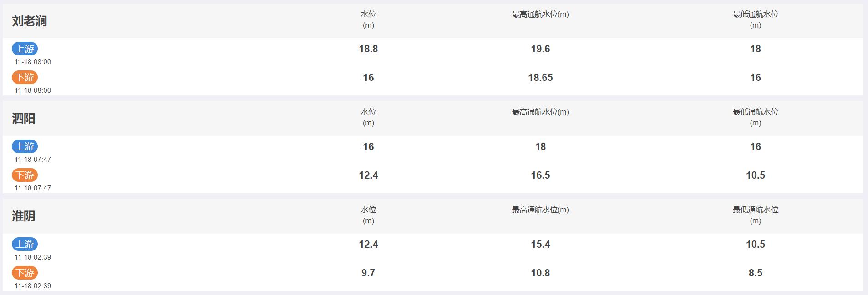Click the 19.6 highest navigable level value
This screenshot has height=295, width=868.
pos(540,49)
